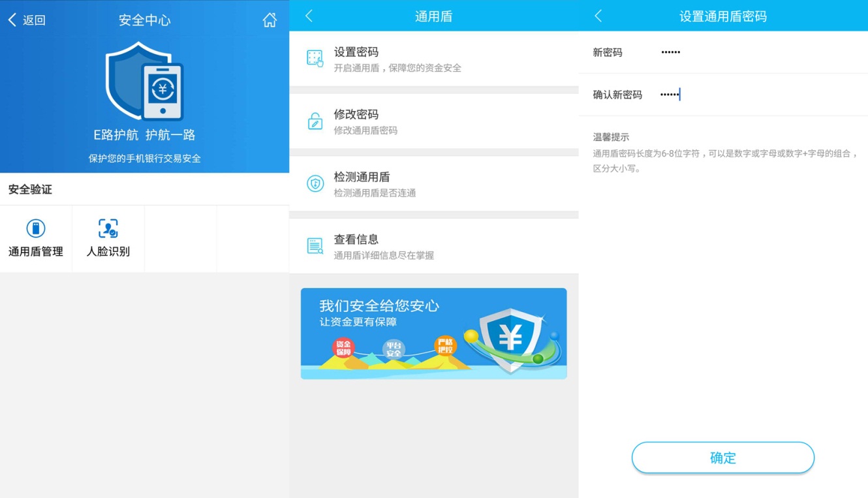This screenshot has width=868, height=498.
Task: Tap the 检测通用盾 shield icon
Action: 315,184
